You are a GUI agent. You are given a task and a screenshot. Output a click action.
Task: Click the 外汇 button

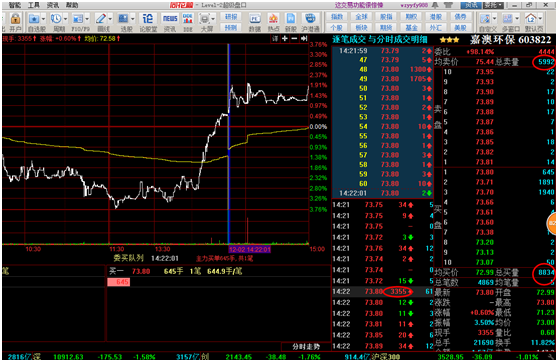(x=436, y=27)
